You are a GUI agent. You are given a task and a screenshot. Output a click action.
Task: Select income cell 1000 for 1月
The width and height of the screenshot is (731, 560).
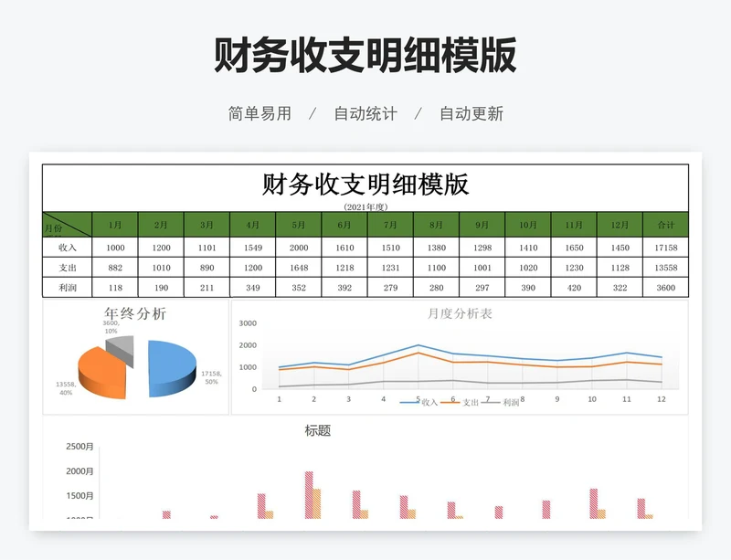tap(115, 248)
